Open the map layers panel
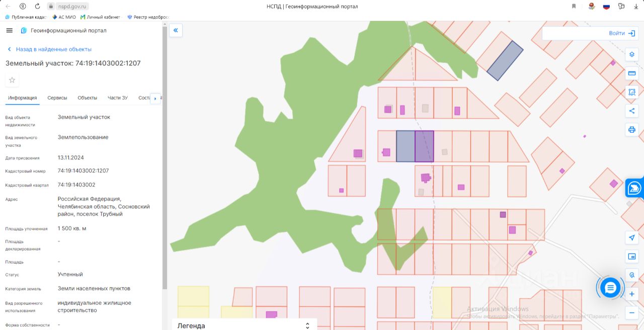This screenshot has height=330, width=644. tap(632, 54)
